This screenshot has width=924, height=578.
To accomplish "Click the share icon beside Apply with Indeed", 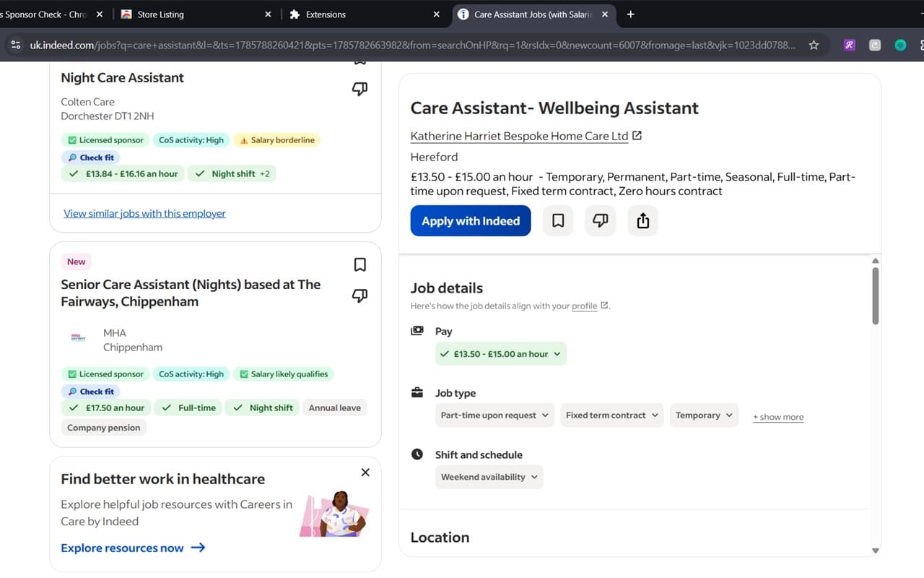I will tap(643, 221).
